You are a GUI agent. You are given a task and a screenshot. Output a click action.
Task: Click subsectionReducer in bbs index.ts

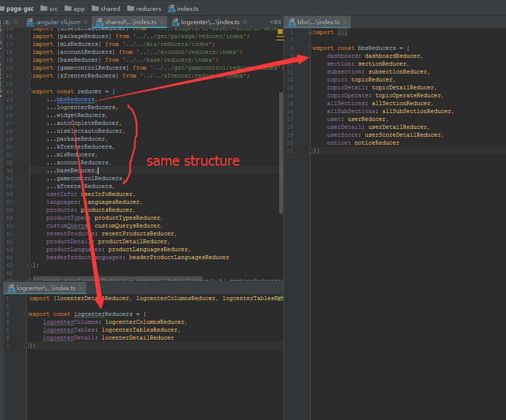[398, 72]
